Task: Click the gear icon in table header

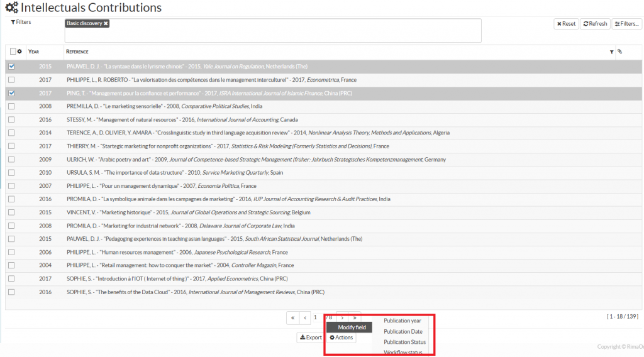Action: pyautogui.click(x=19, y=52)
